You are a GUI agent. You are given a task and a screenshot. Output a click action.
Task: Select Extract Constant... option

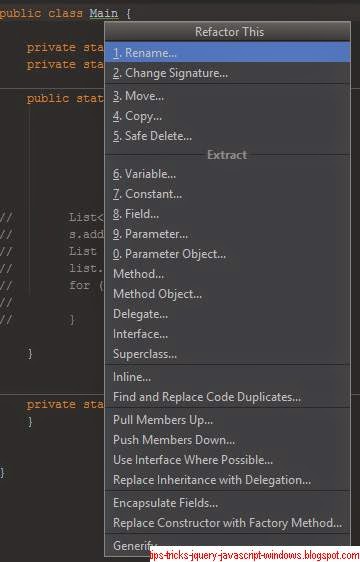click(227, 194)
